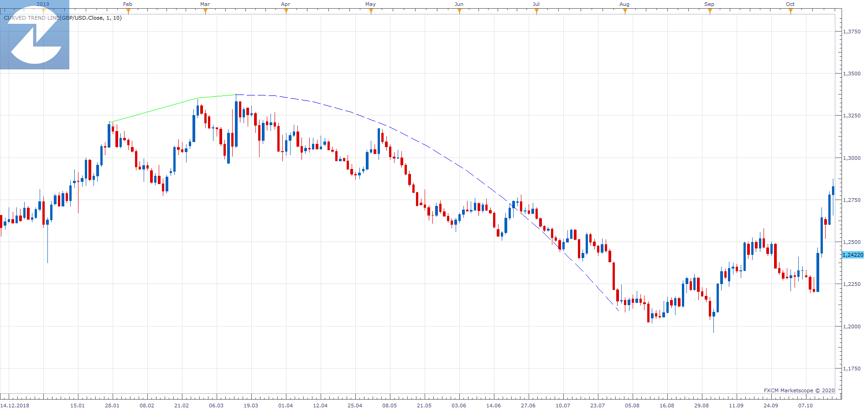Click the 05.08 date axis label
This screenshot has width=868, height=411.
click(x=632, y=406)
